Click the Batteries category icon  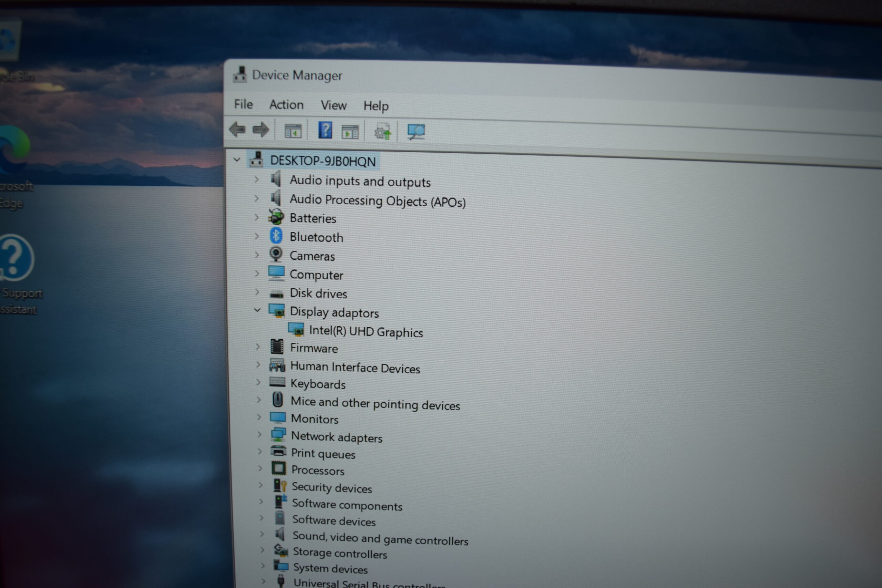point(276,217)
